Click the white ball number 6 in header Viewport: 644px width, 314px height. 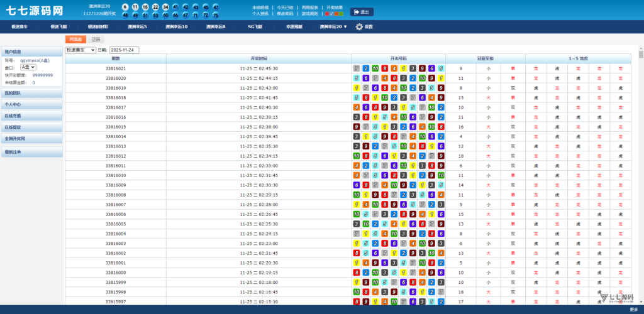[125, 8]
